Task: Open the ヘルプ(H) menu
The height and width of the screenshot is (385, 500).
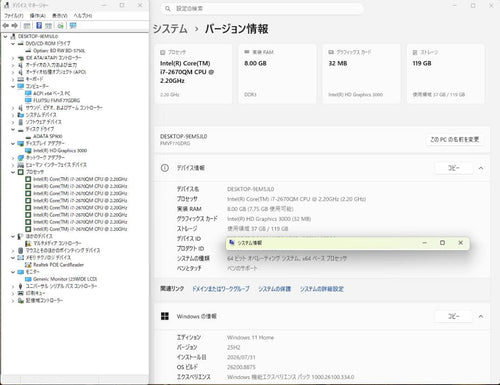Action: [83, 16]
